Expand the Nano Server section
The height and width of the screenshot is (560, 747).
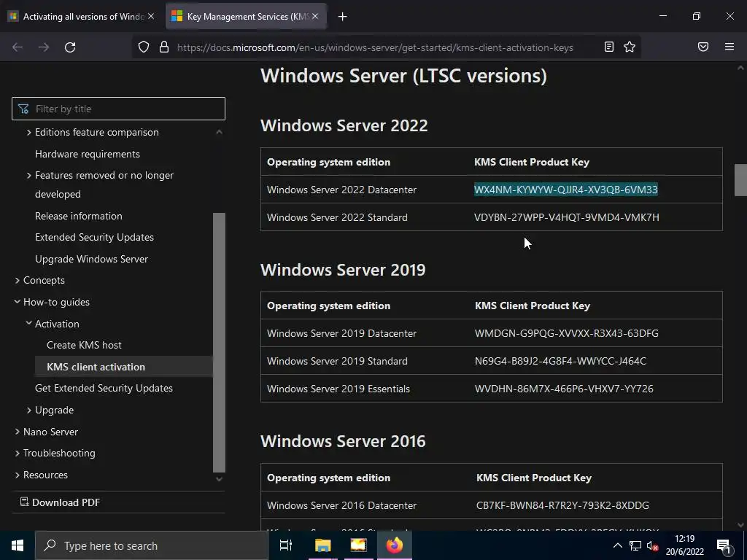tap(18, 432)
